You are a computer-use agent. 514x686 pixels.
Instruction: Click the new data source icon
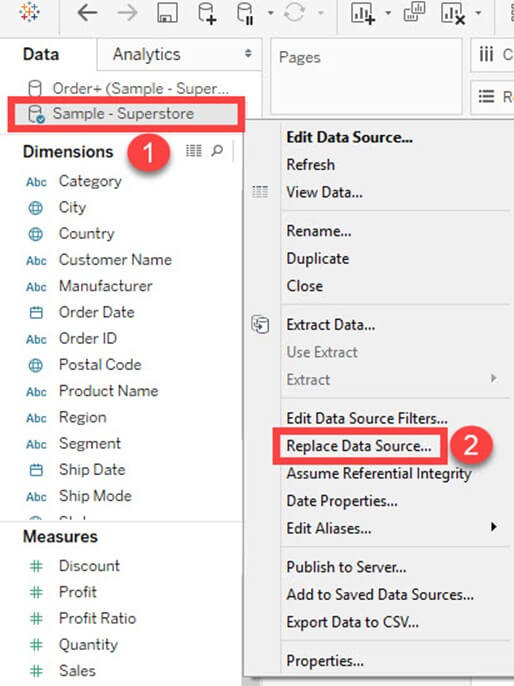206,13
